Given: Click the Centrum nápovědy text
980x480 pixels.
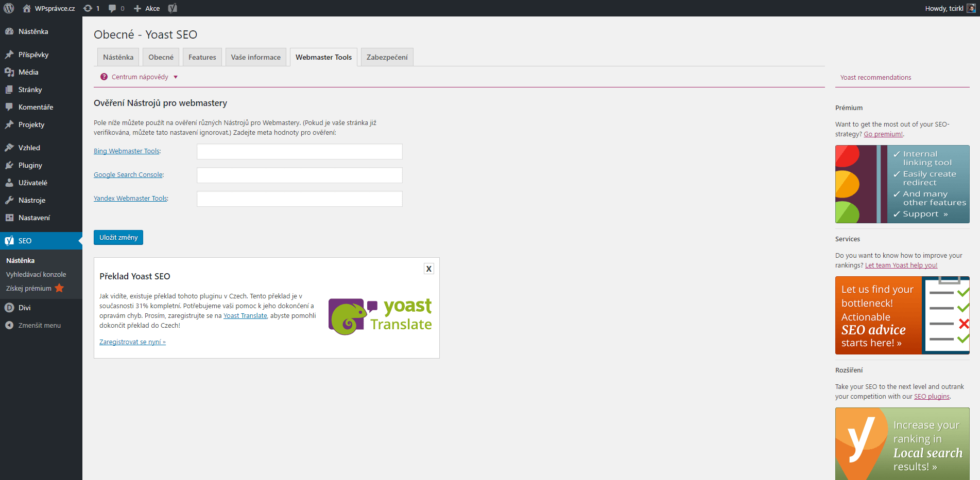Looking at the screenshot, I should pyautogui.click(x=140, y=77).
